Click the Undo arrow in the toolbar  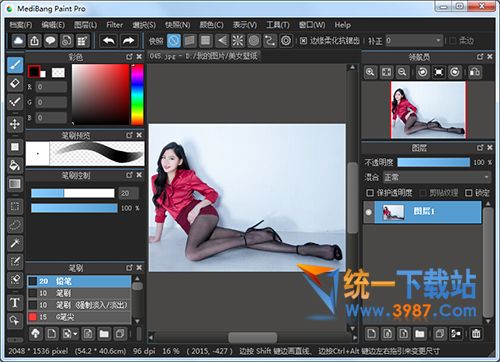(x=109, y=41)
